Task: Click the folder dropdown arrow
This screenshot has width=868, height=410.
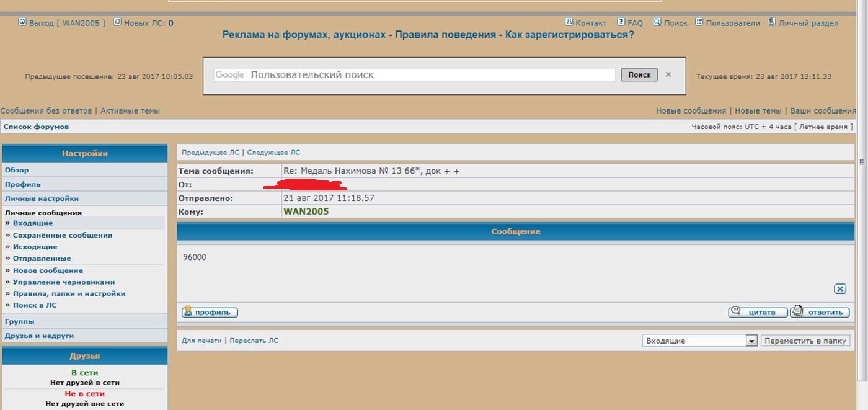Action: pos(751,341)
